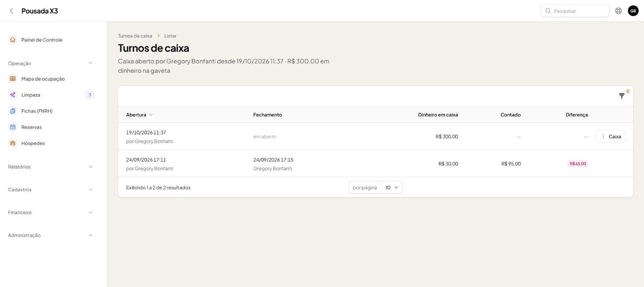Click the 19/10/2026 11:37 opening cell
The width and height of the screenshot is (644, 287).
click(x=146, y=132)
